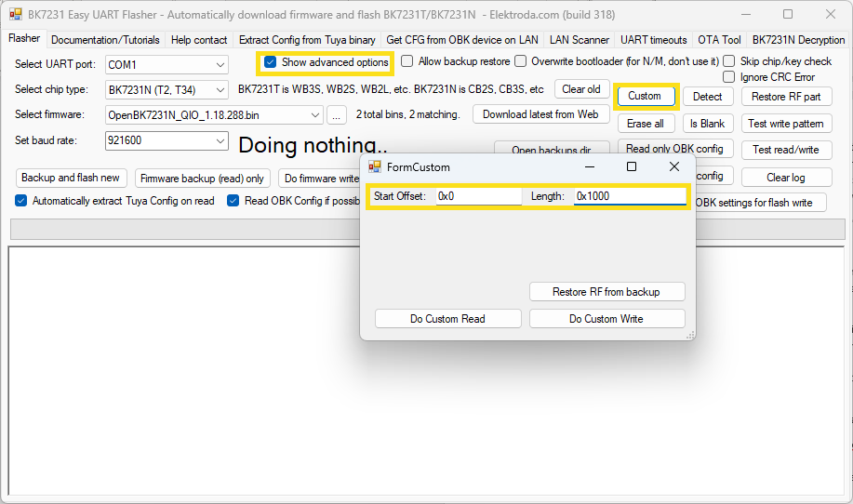Open Get CFG from OBK device on LAN tab
Viewport: 853px width, 504px height.
pos(462,40)
